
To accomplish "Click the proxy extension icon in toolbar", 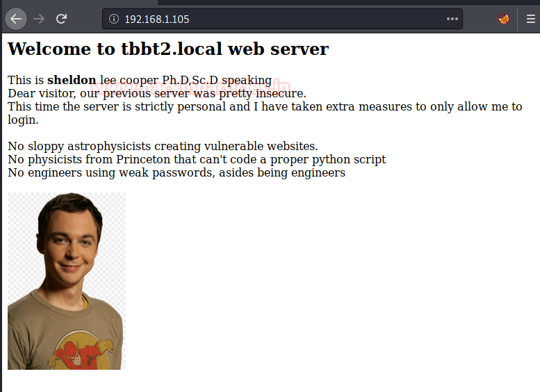I will coord(503,19).
